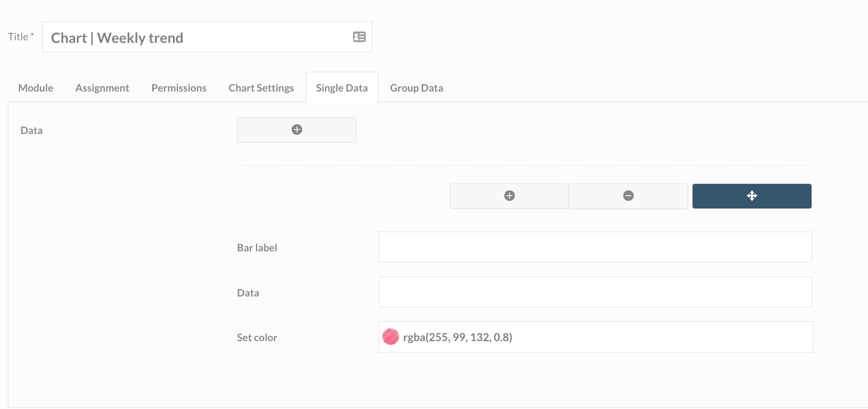Switch to the Module tab

35,88
